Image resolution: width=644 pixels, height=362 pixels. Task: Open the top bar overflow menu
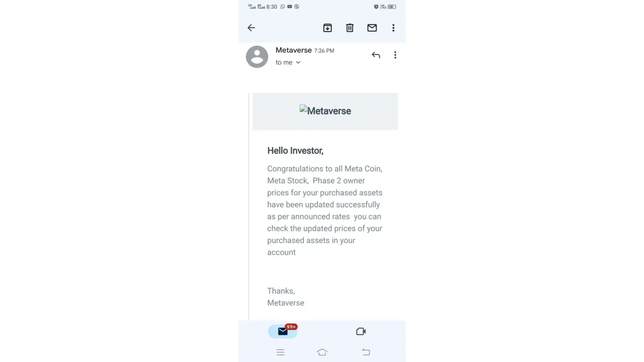393,28
